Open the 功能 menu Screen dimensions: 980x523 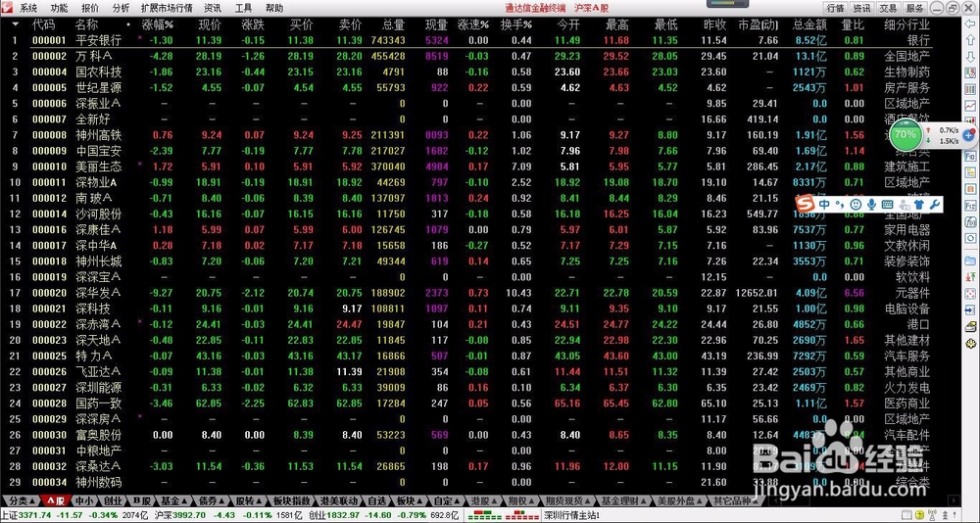(60, 8)
